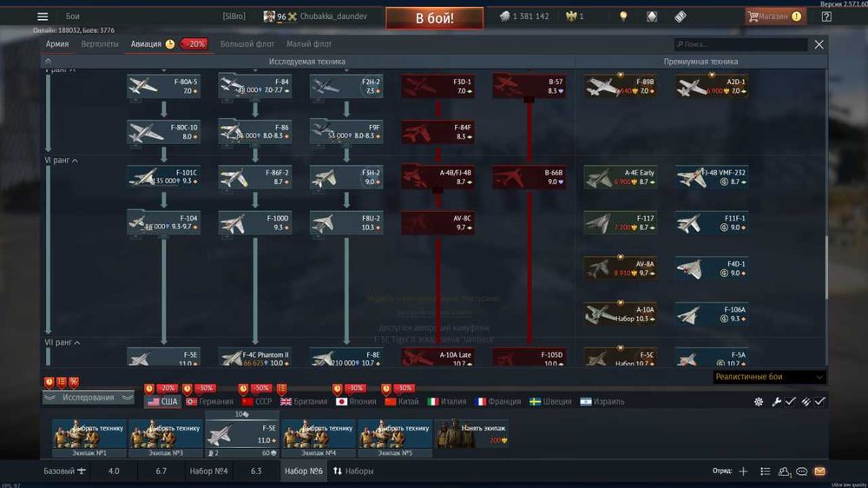The height and width of the screenshot is (488, 868).
Task: Choose a vehicle for Экипаж №5
Action: (395, 439)
